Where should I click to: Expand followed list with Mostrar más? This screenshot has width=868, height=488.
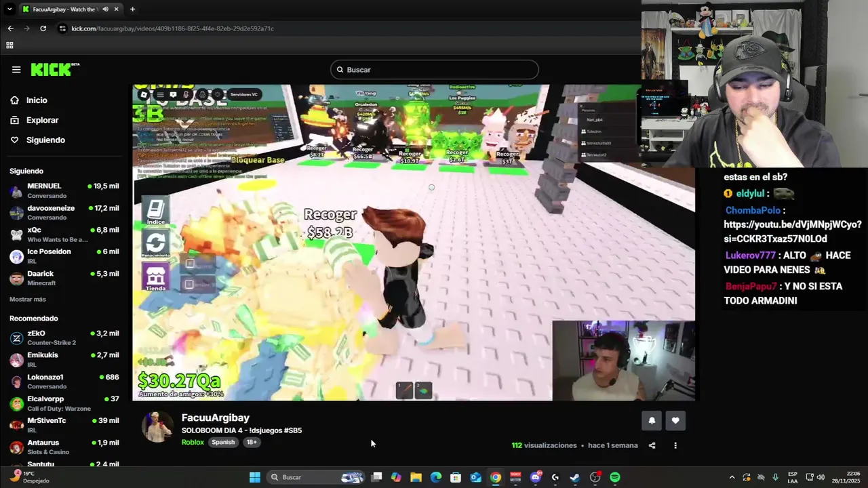point(28,299)
